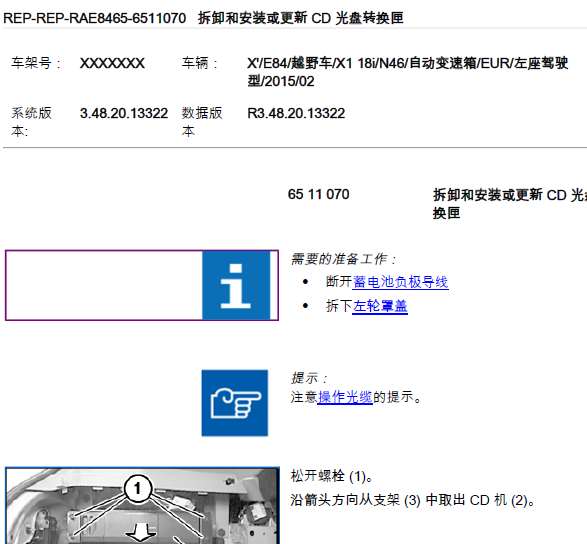
Task: Select document title REP-REP-RAE8465-6511070 text
Action: pyautogui.click(x=94, y=18)
